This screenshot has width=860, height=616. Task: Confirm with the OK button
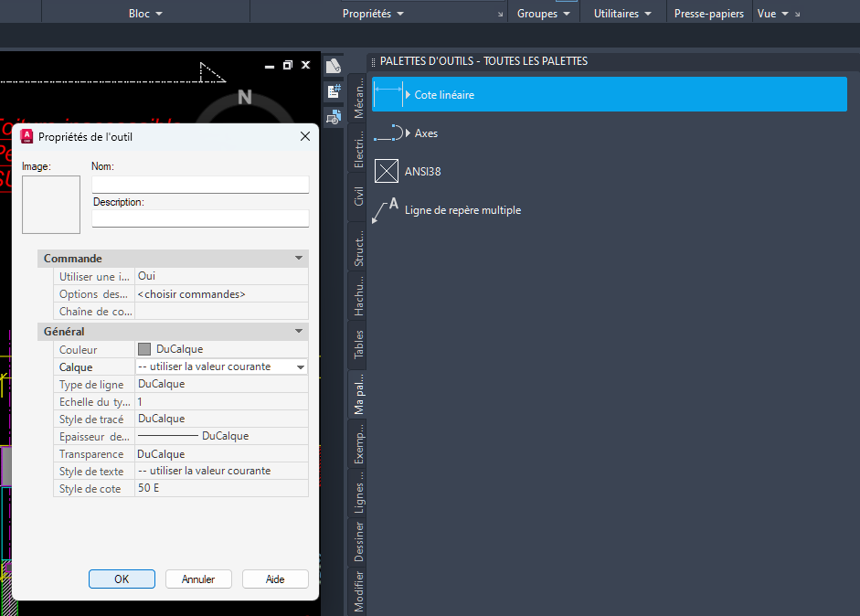[x=122, y=579]
